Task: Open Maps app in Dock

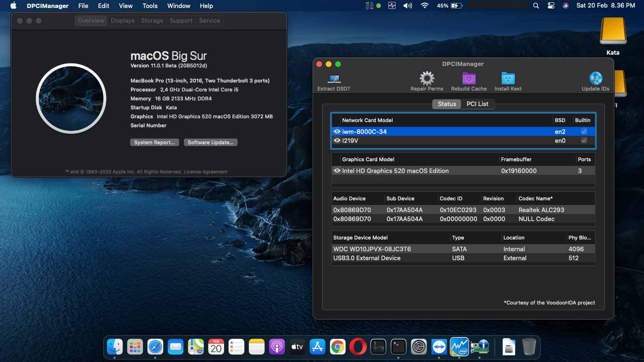Action: pyautogui.click(x=196, y=347)
